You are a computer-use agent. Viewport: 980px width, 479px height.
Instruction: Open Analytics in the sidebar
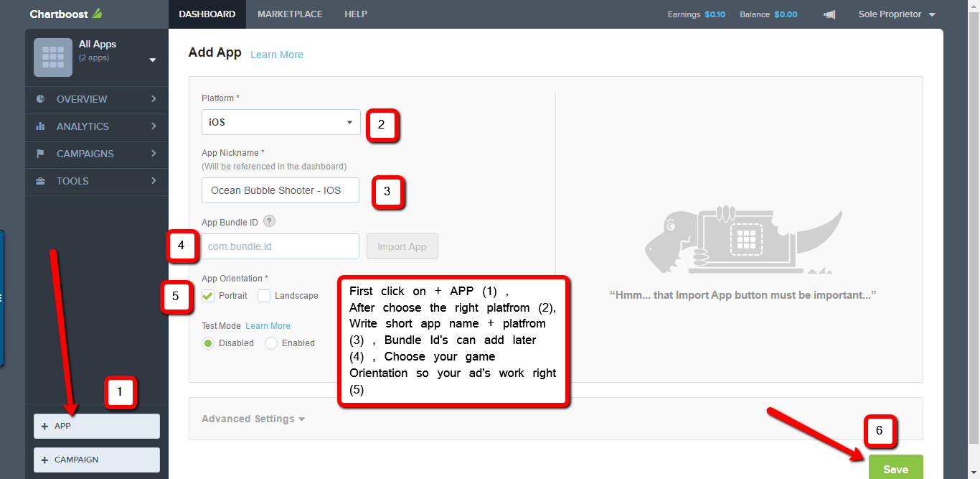[x=97, y=126]
